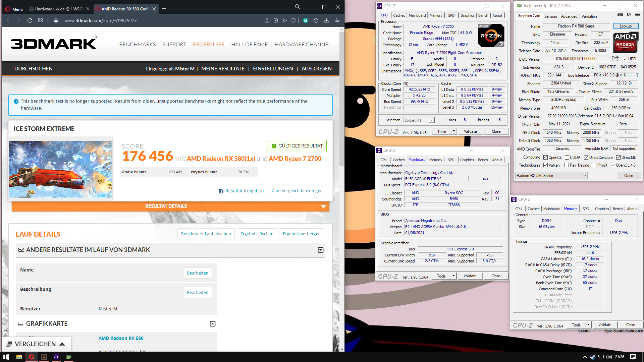Open the Sensors tab in GPU-Z
Screen dimensions: 644x362
click(550, 16)
